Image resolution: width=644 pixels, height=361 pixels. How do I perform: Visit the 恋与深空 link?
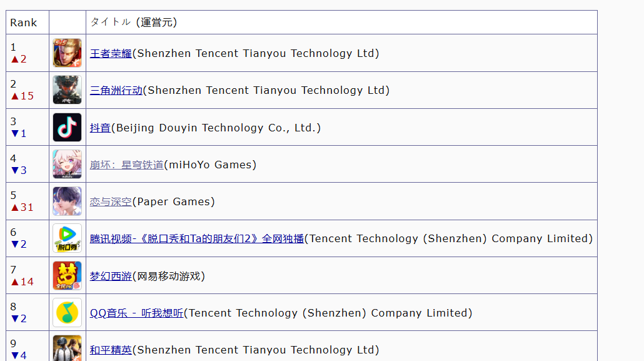[111, 202]
